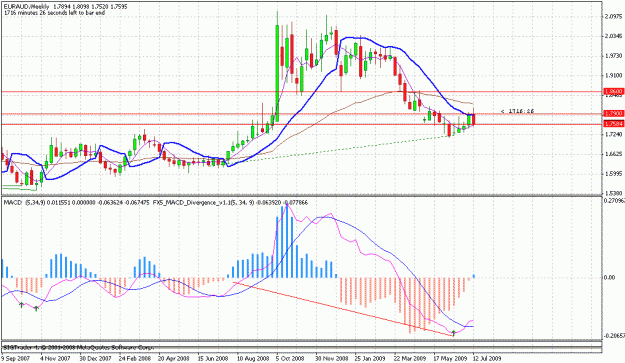
Task: Click the 12 Jul 2009 date label
Action: tap(486, 358)
